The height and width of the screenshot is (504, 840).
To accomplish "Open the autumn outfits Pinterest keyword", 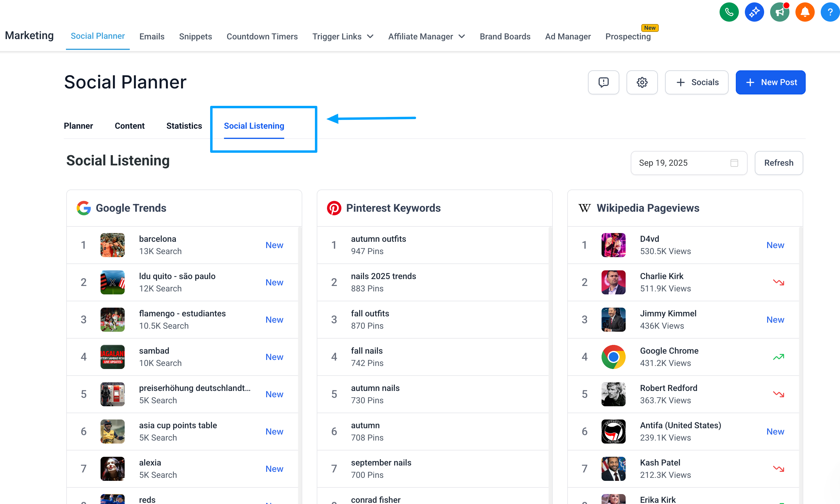I will 378,239.
